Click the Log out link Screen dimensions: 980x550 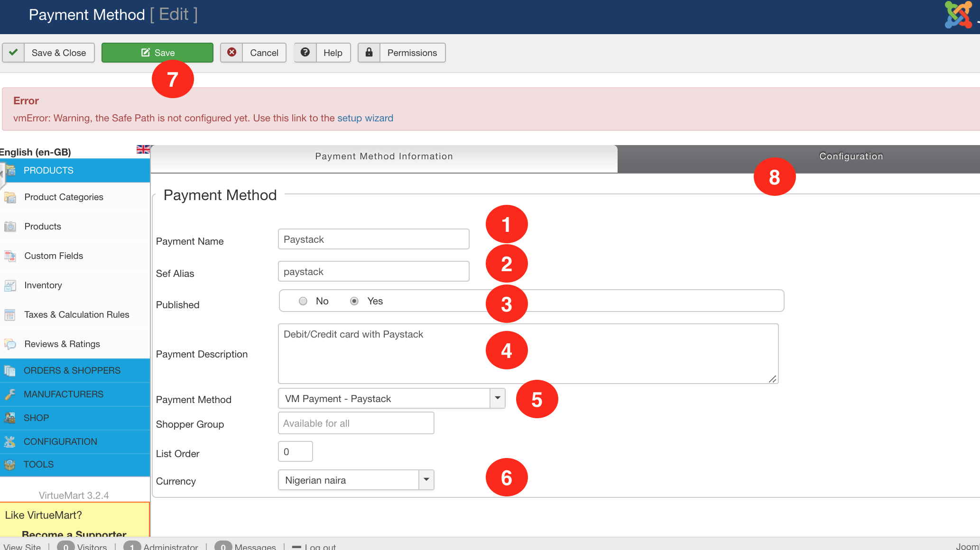[x=320, y=547]
